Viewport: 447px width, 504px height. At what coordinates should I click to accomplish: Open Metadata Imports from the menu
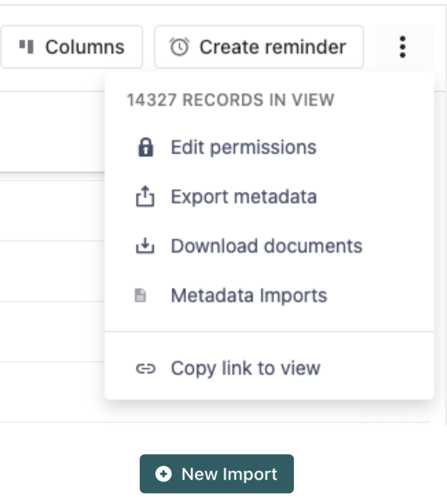248,295
